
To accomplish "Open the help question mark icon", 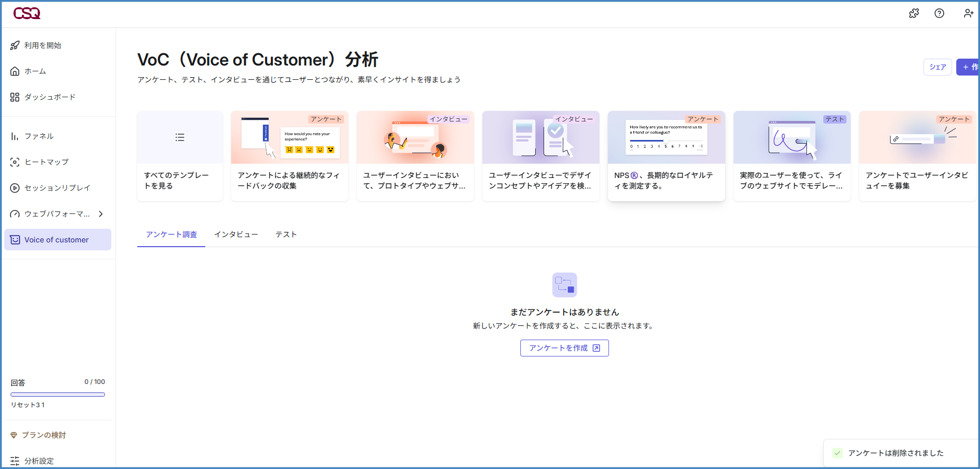I will 939,13.
